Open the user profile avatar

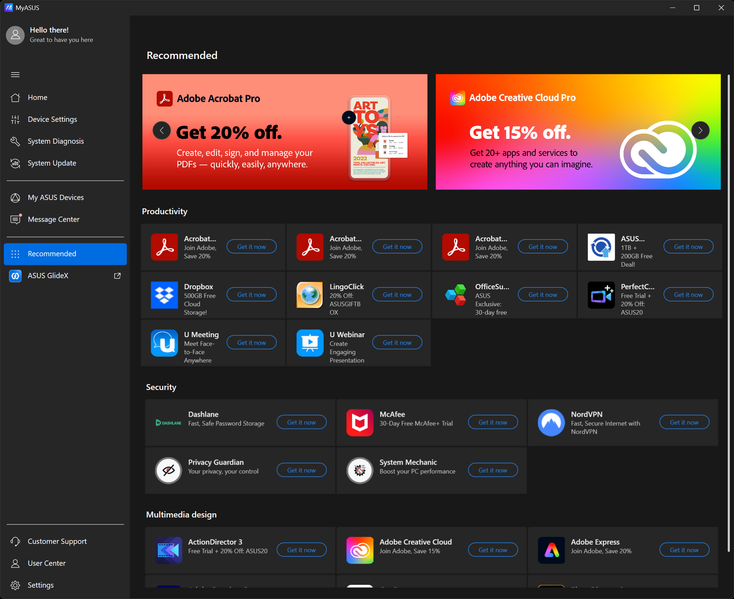click(15, 35)
